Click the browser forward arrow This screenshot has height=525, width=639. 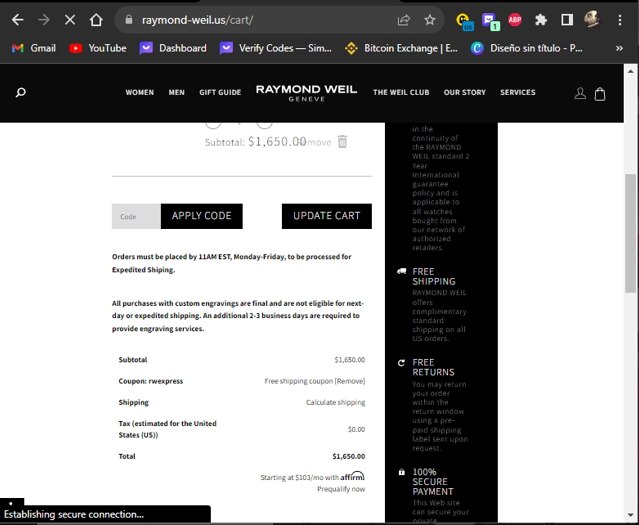(x=44, y=20)
